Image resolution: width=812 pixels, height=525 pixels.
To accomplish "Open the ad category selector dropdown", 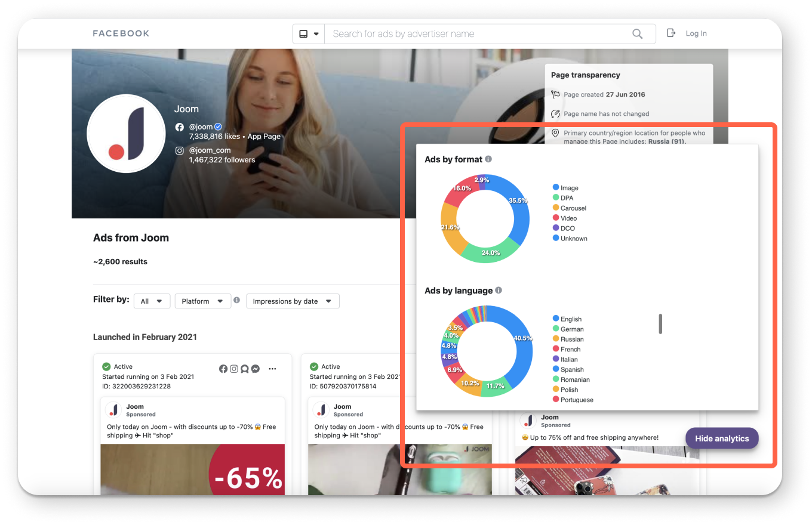I will click(309, 34).
